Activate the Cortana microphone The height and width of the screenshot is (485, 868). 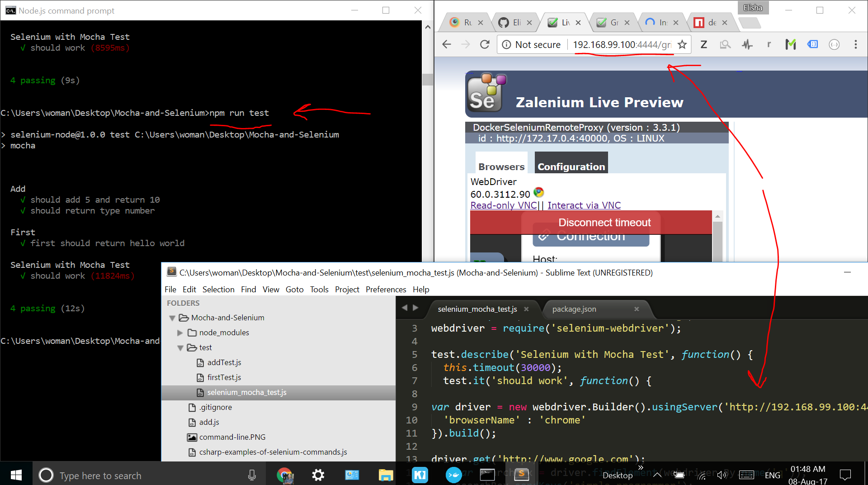pyautogui.click(x=252, y=475)
